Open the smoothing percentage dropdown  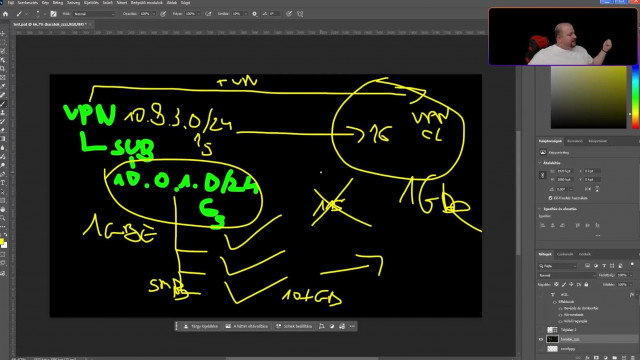[x=245, y=13]
